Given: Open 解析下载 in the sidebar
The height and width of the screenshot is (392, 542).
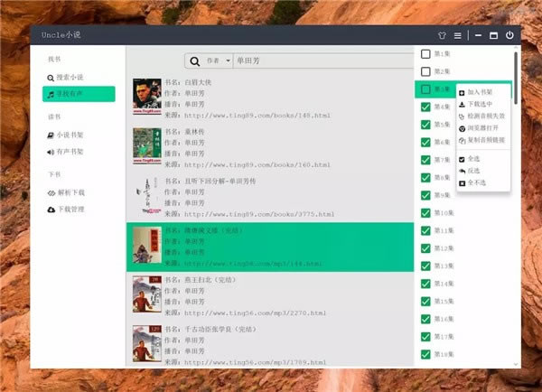Looking at the screenshot, I should (x=66, y=192).
